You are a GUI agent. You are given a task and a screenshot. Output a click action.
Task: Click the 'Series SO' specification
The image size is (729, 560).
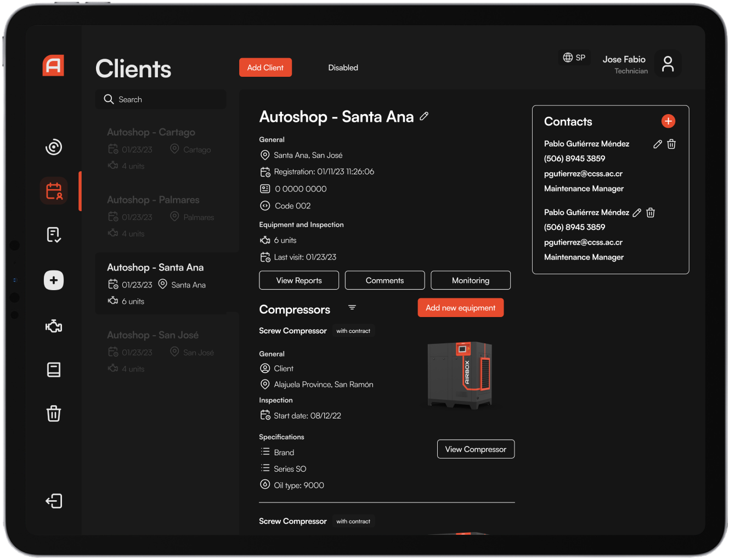[290, 469]
